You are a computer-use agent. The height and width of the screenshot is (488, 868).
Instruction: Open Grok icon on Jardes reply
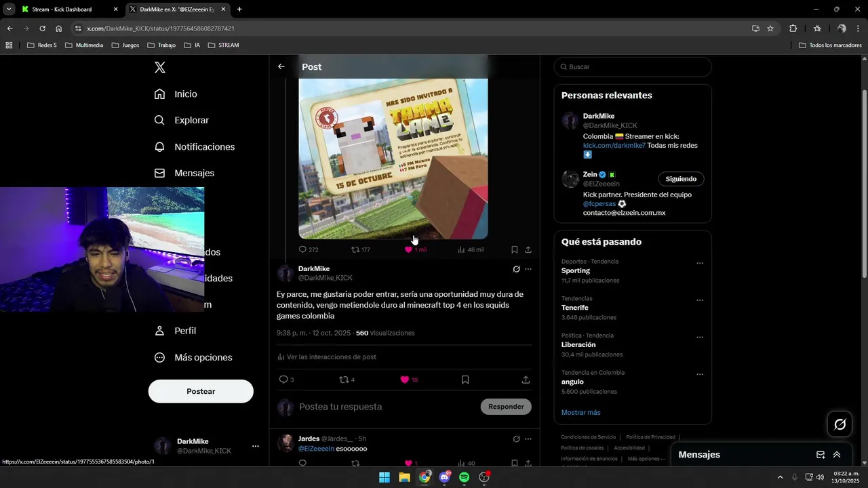click(x=516, y=439)
